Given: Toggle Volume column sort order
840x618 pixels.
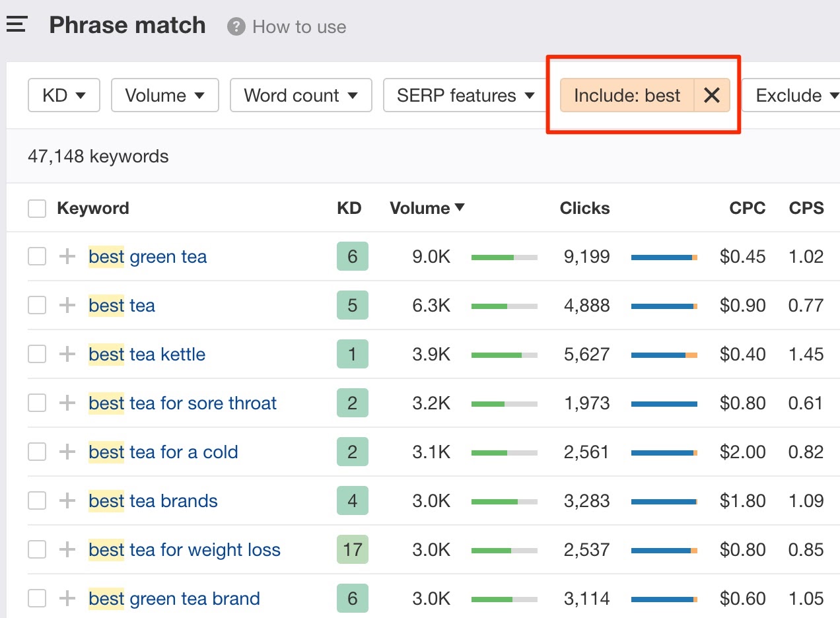Looking at the screenshot, I should 426,208.
